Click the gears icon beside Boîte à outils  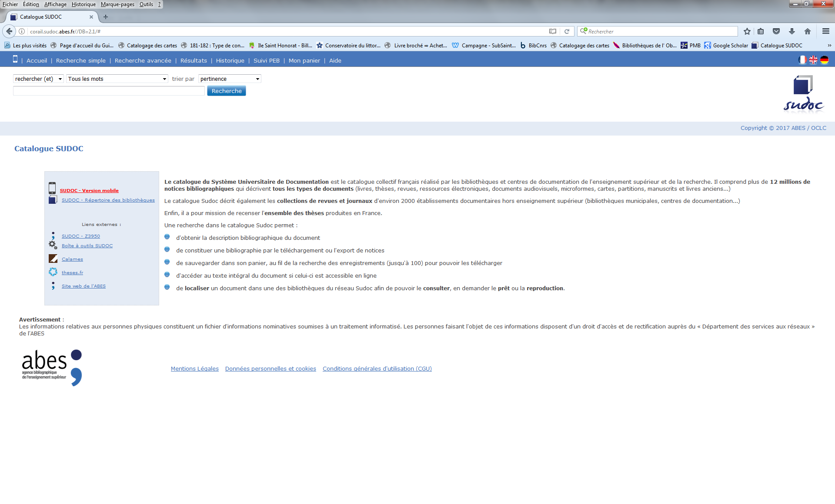tap(53, 245)
